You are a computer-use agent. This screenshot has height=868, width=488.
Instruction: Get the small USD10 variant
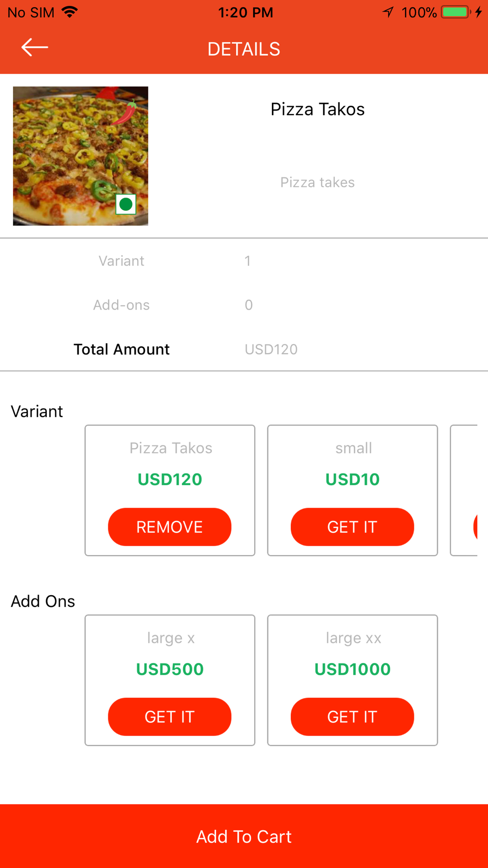click(352, 527)
